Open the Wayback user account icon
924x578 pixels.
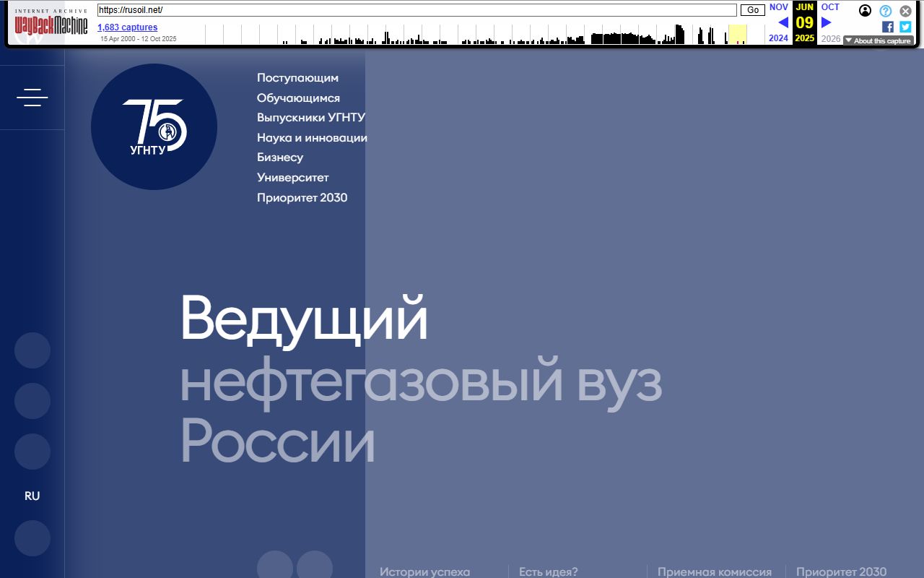(x=865, y=11)
